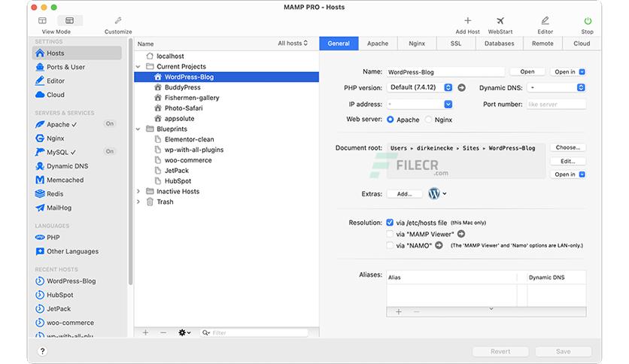Open the "Open in" dropdown beside Name

(x=567, y=71)
